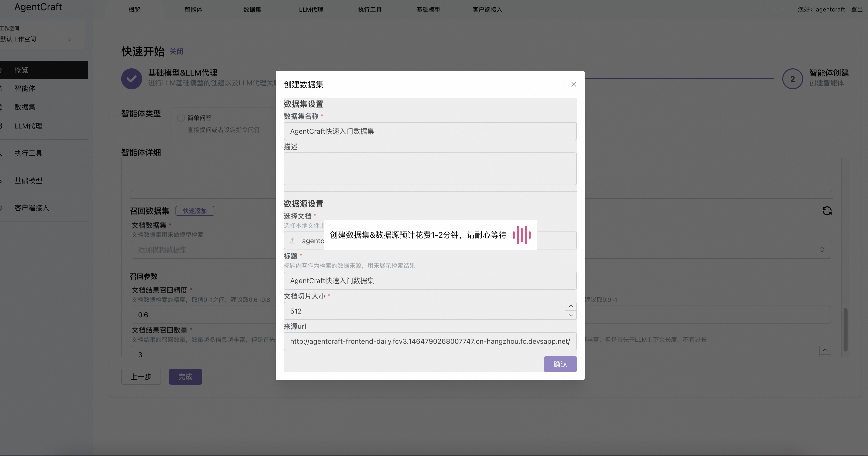Image resolution: width=868 pixels, height=456 pixels.
Task: Click the refresh icon on the right panel
Action: [x=827, y=211]
